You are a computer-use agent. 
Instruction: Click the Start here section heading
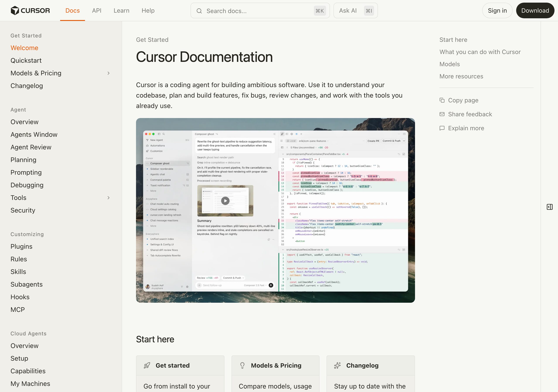click(155, 340)
